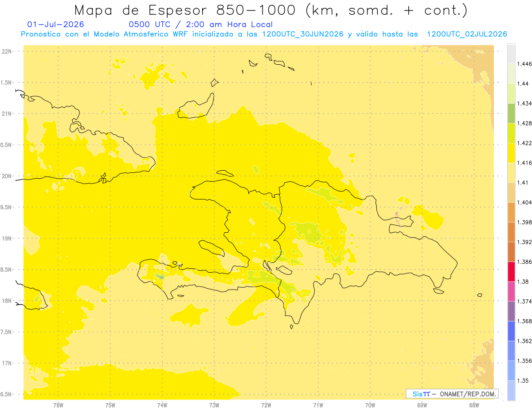Click the colorbar value '1.386'
Viewport: 532px width, 411px height.
point(525,262)
